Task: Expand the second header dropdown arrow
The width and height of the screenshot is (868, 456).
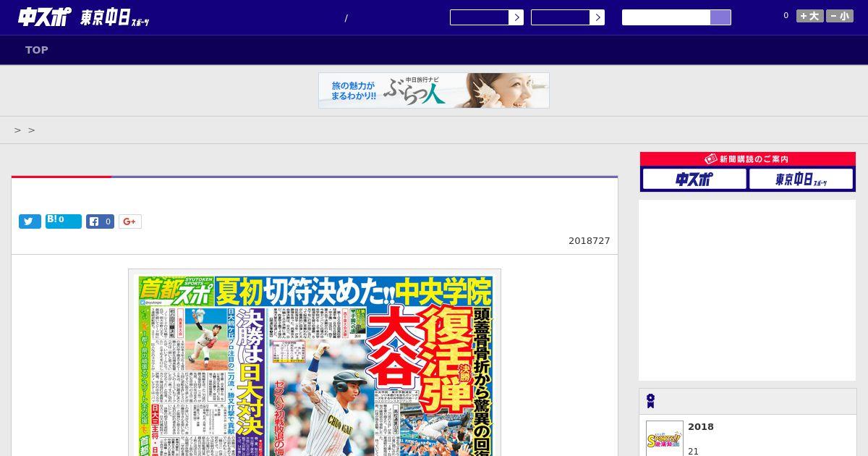Action: (x=597, y=17)
